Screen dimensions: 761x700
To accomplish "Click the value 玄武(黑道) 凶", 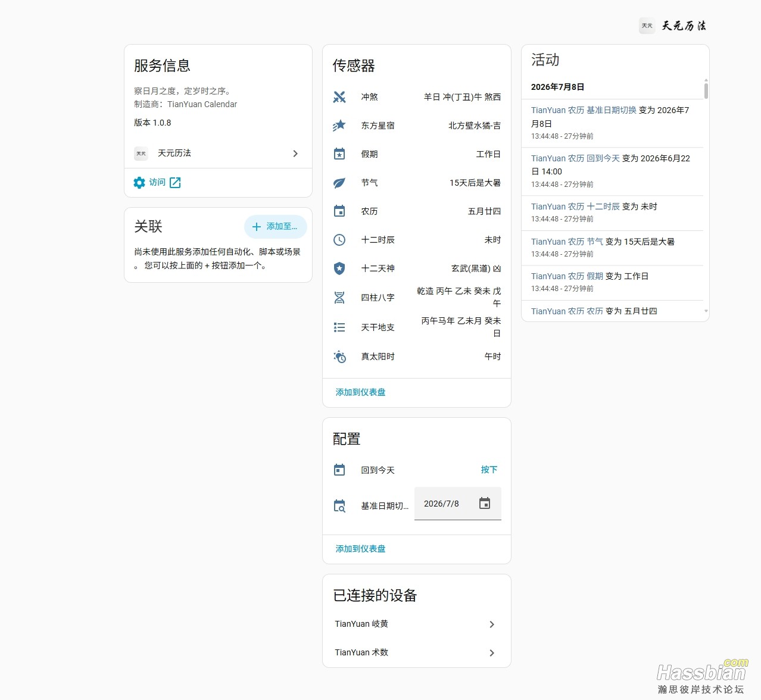I will pos(476,268).
